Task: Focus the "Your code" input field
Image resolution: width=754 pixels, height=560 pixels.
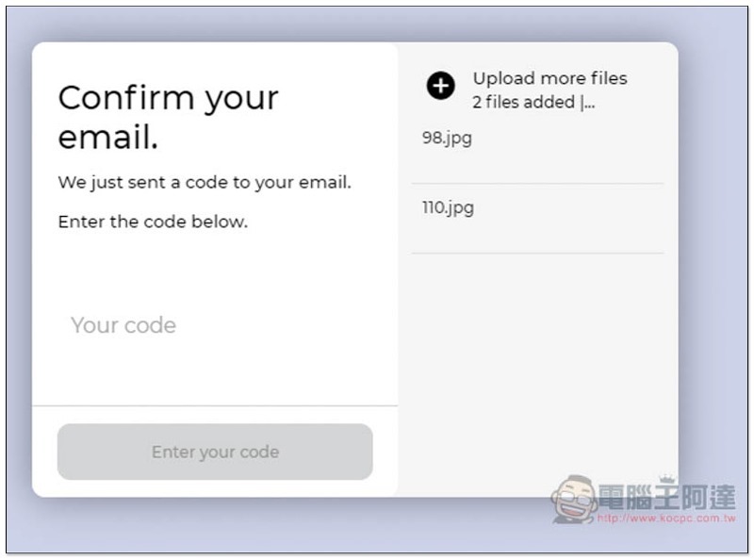Action: tap(215, 325)
